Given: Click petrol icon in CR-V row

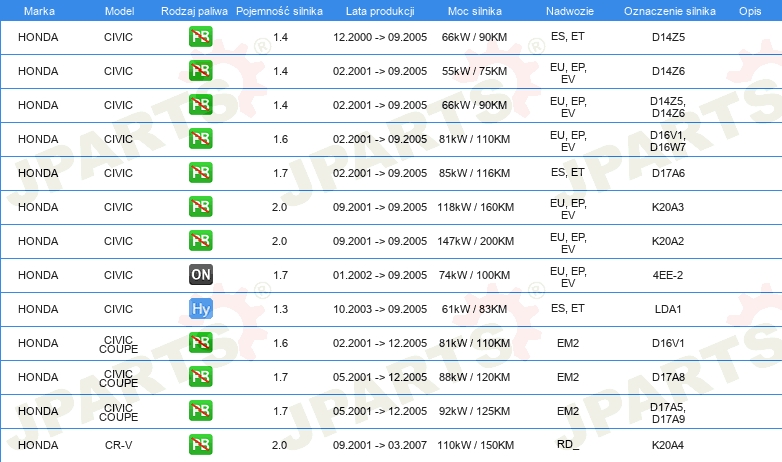Looking at the screenshot, I should point(200,444).
